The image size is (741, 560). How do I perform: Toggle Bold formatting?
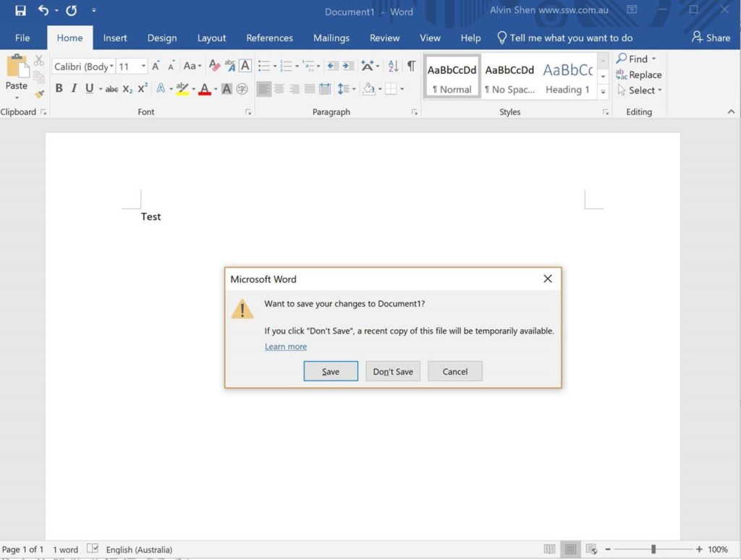coord(59,89)
